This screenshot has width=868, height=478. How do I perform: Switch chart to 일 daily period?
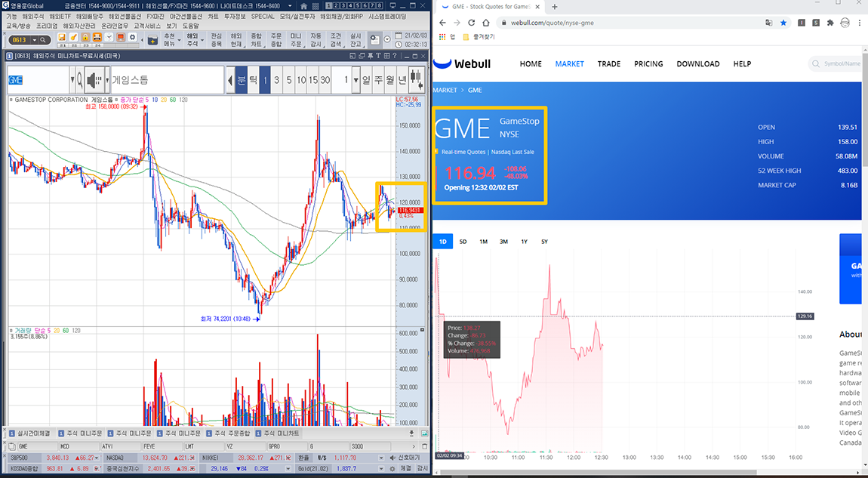366,80
